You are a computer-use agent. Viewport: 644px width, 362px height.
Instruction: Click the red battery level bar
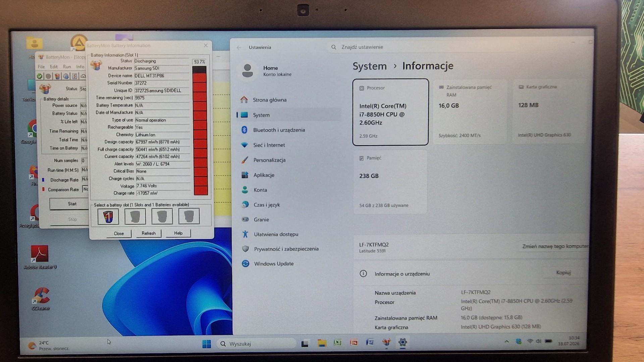(200, 131)
